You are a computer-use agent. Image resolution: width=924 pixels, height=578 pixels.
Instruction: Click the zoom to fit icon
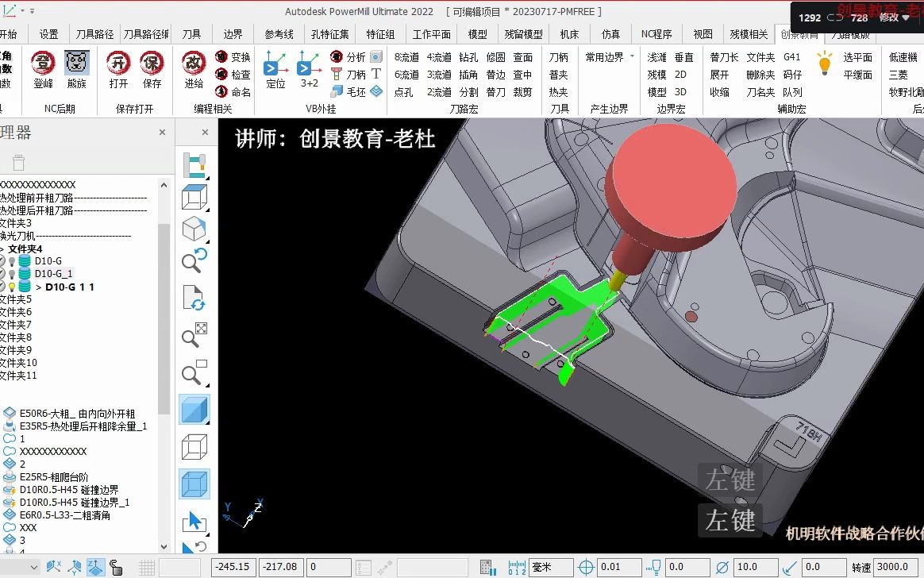194,335
